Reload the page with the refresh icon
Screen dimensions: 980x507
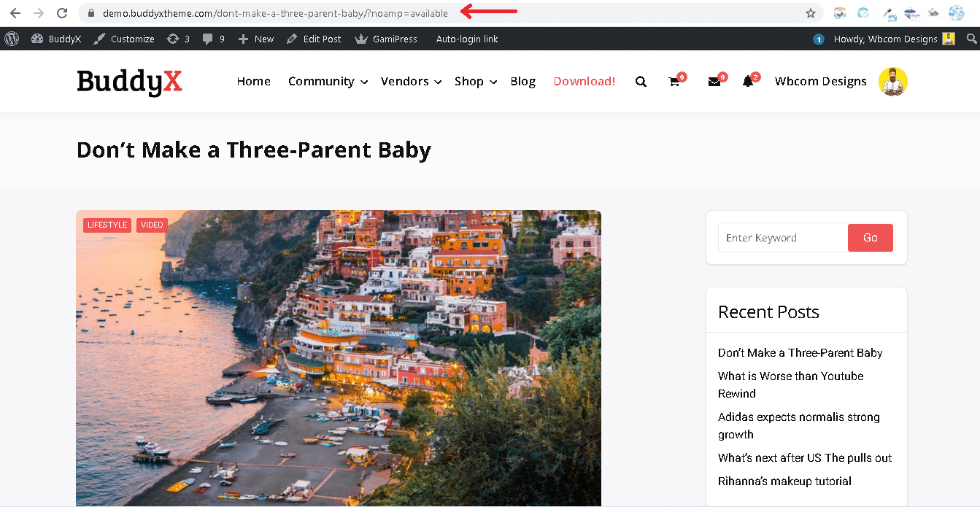pyautogui.click(x=62, y=13)
